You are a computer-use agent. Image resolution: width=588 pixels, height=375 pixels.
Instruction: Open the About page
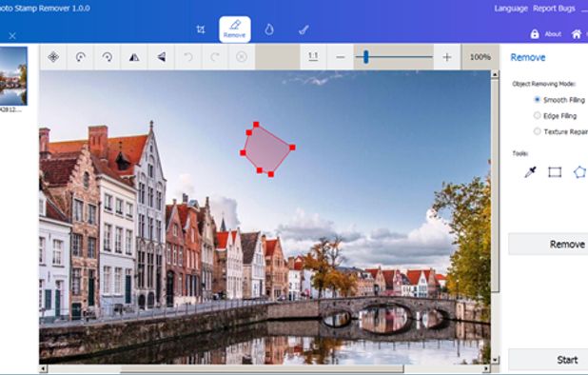point(553,34)
